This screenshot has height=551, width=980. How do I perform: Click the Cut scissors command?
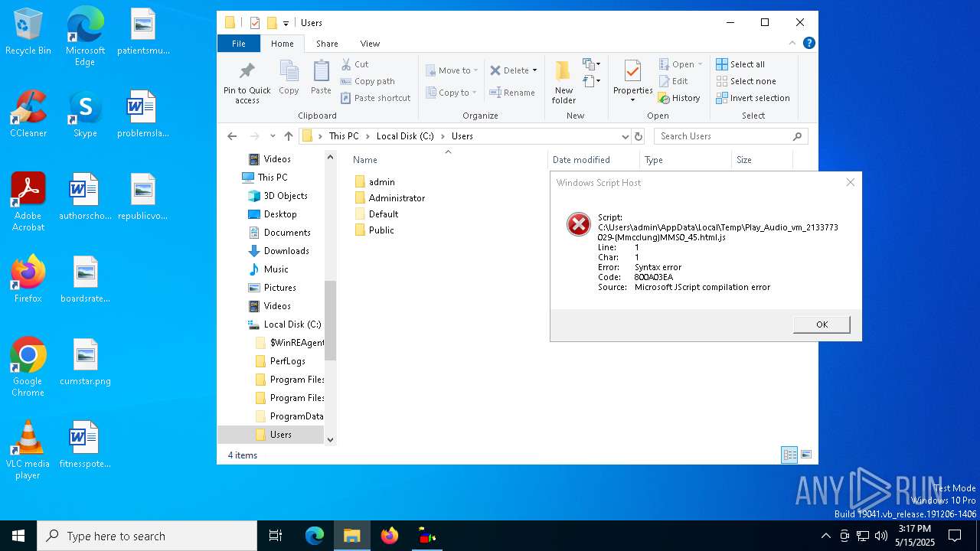coord(354,64)
